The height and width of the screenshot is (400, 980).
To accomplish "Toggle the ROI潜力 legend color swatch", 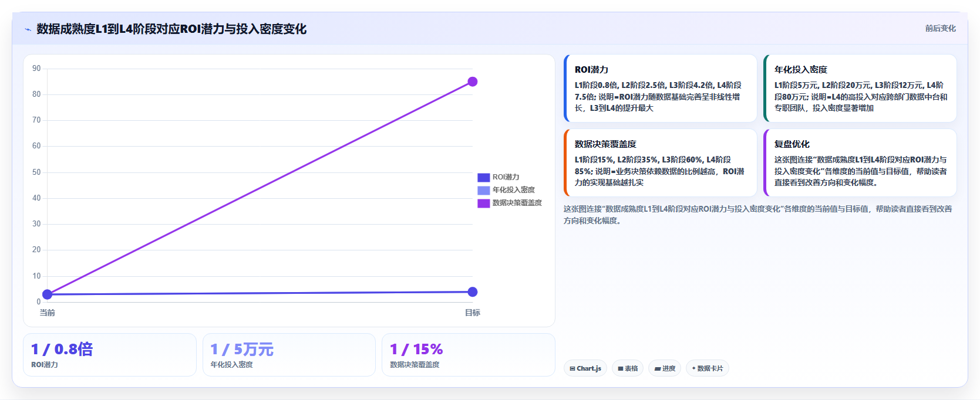I will [483, 177].
